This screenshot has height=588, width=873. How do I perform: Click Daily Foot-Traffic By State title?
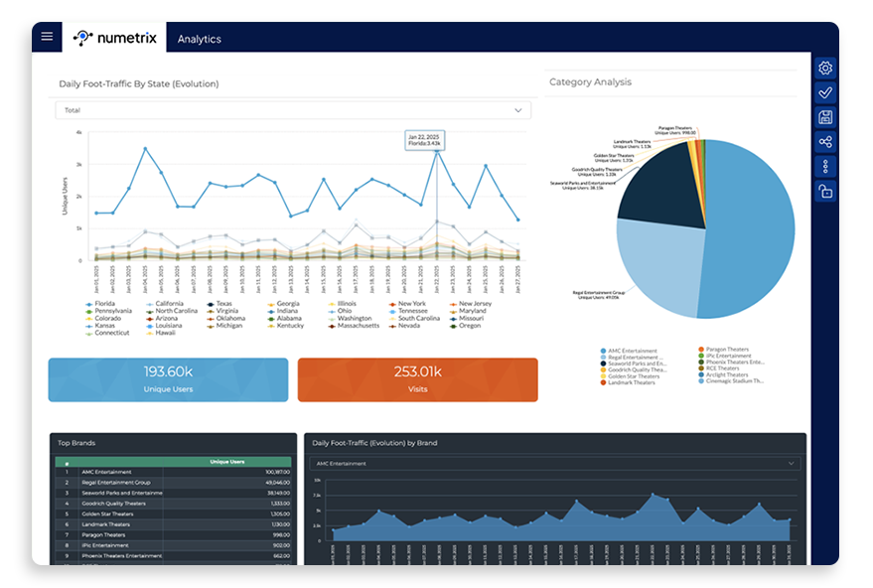pyautogui.click(x=139, y=84)
